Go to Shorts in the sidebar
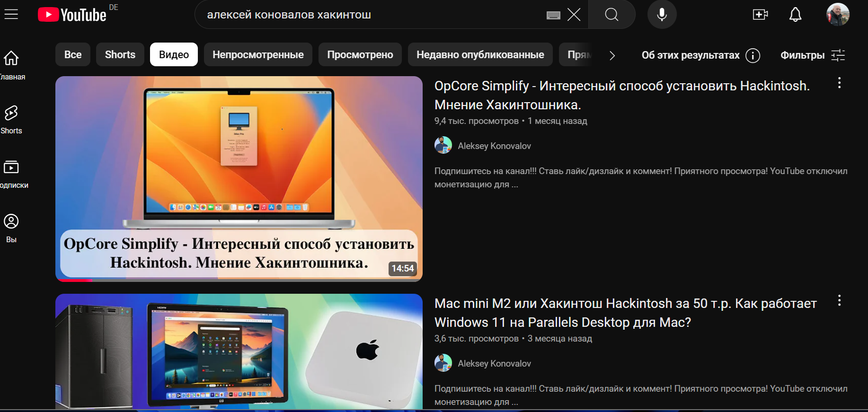 pos(11,120)
